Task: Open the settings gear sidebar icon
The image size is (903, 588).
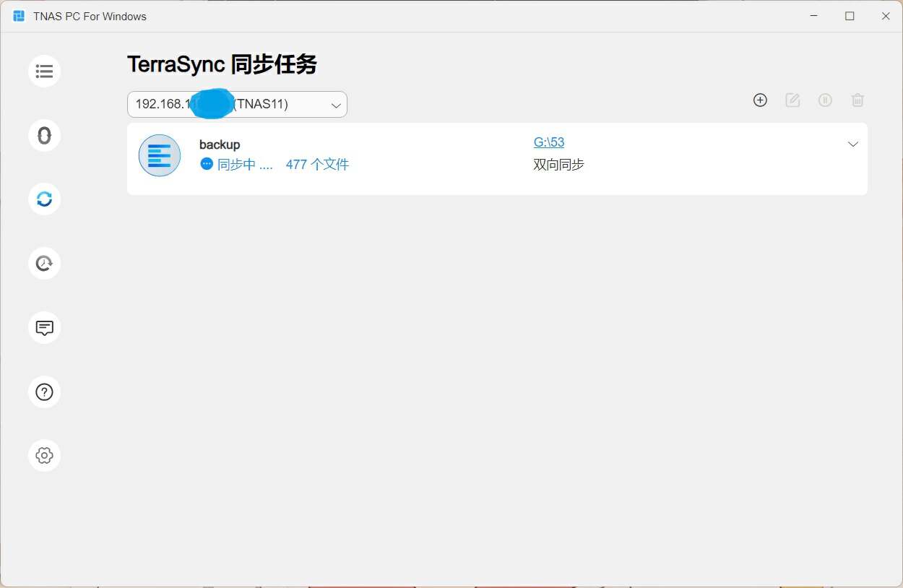Action: tap(44, 455)
